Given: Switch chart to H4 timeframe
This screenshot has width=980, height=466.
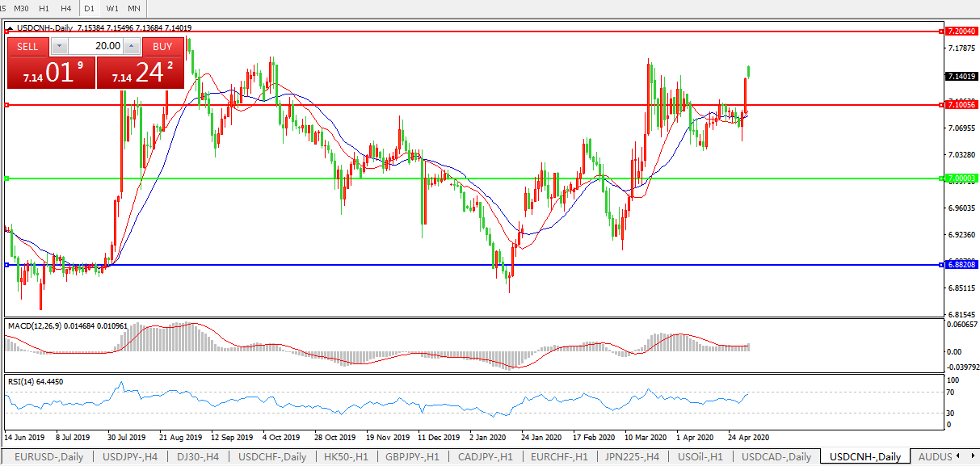Looking at the screenshot, I should [66, 8].
